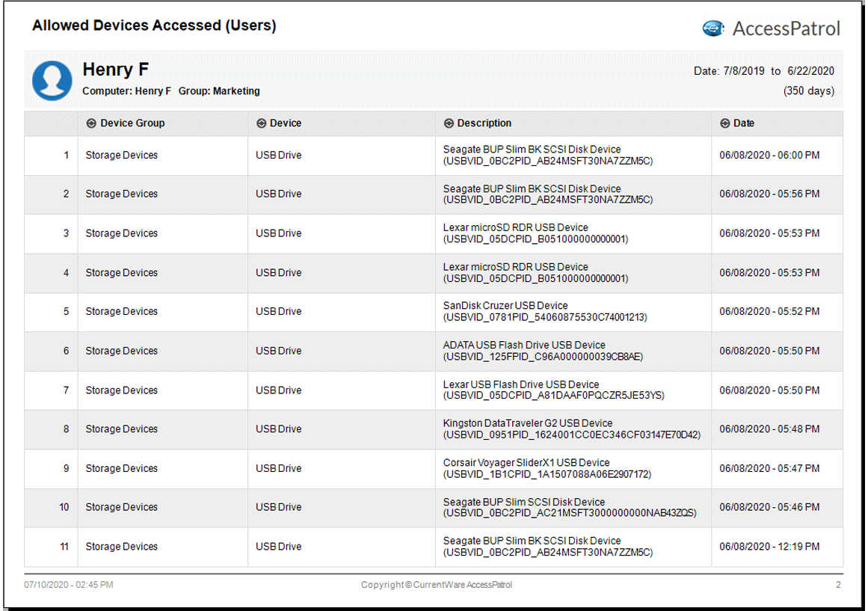Click the ADATA USB Flash Drive description
Image resolution: width=868 pixels, height=611 pixels.
click(x=543, y=351)
